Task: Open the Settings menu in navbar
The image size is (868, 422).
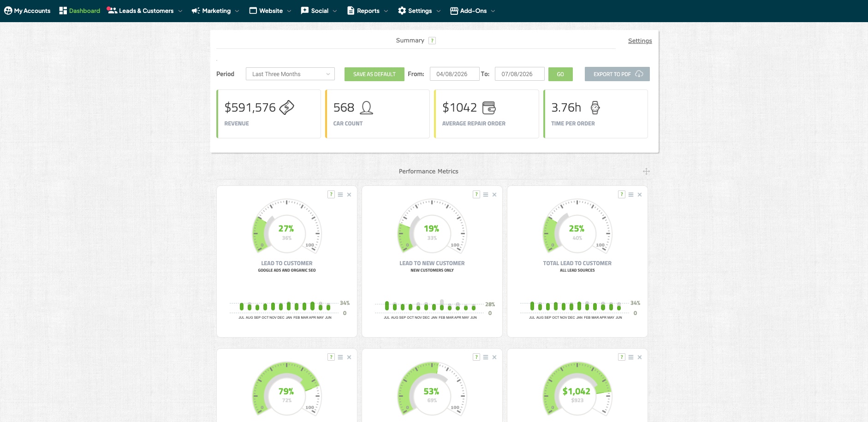Action: point(415,11)
